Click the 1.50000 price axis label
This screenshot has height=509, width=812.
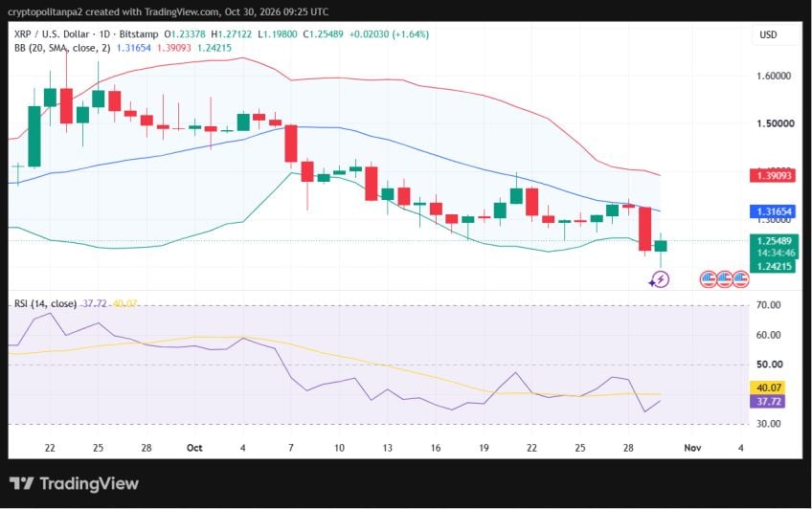775,123
